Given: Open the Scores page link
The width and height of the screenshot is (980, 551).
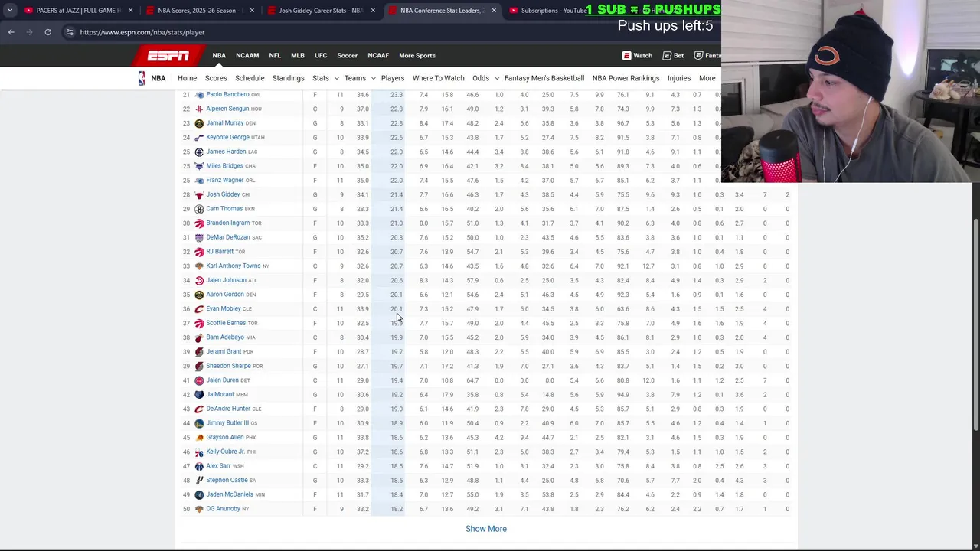Looking at the screenshot, I should 216,78.
